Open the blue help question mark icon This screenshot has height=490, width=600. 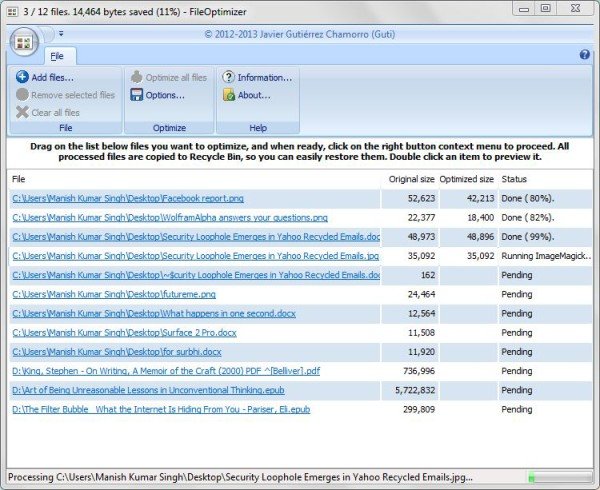coord(584,54)
